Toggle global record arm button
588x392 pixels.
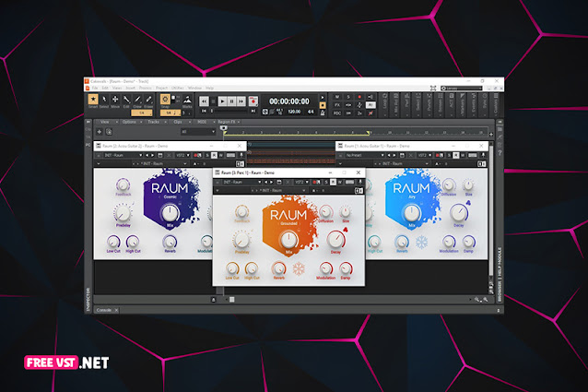(359, 97)
